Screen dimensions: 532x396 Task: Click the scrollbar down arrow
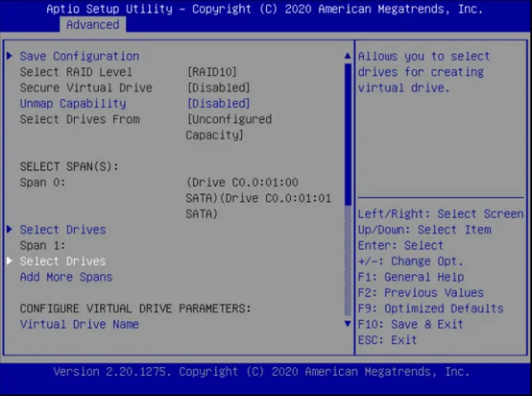pos(348,324)
